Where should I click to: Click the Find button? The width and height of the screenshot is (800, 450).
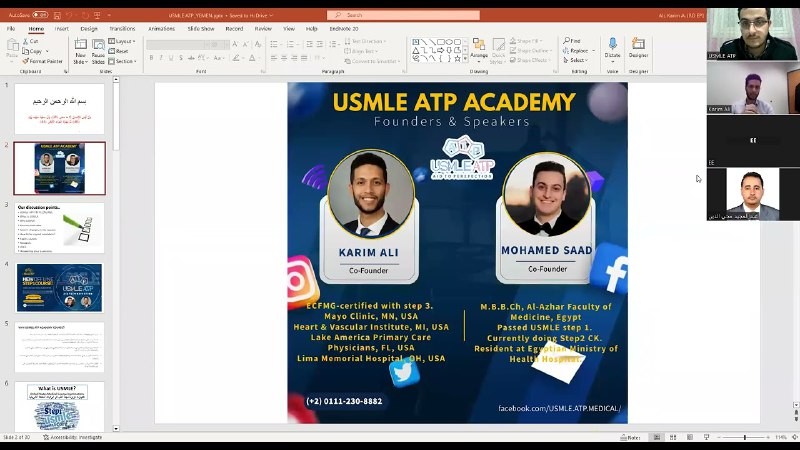pos(572,41)
